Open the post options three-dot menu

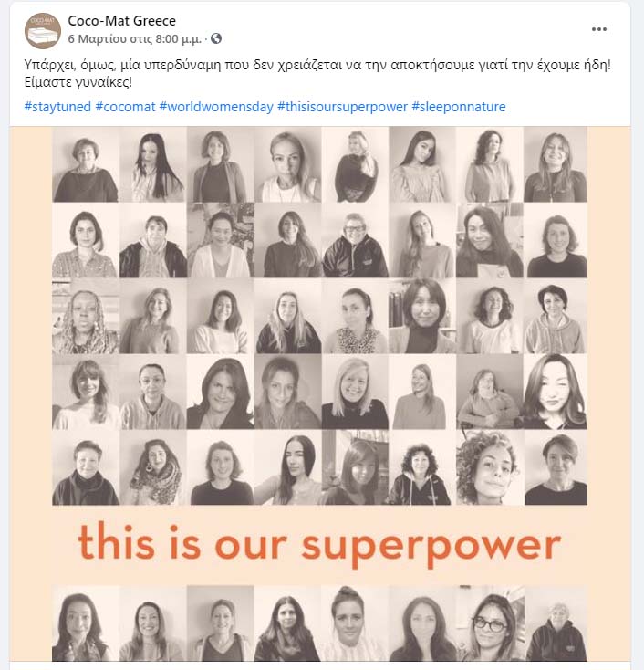coord(599,29)
